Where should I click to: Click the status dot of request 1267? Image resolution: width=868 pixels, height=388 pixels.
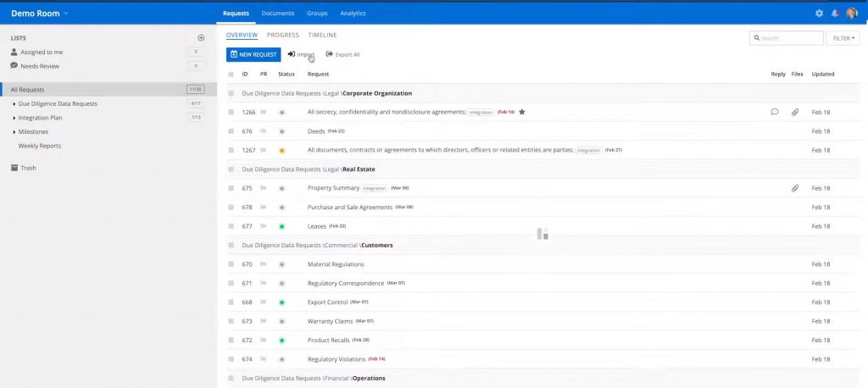[x=281, y=151]
